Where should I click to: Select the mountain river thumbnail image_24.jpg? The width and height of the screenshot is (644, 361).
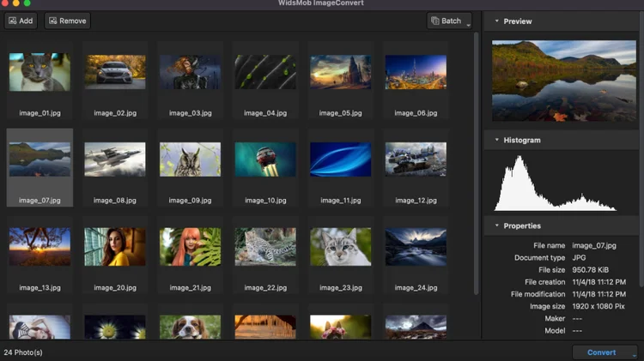416,247
